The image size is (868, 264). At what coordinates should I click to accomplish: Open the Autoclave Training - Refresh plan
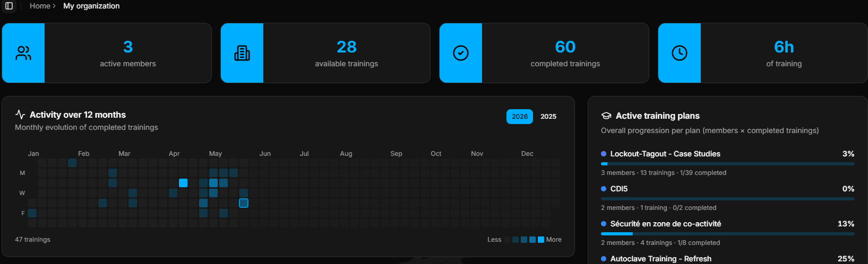point(661,259)
